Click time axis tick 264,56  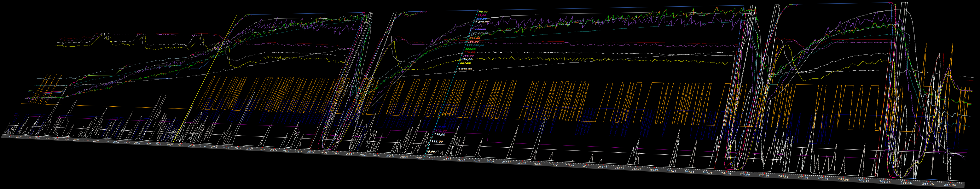(708, 173)
